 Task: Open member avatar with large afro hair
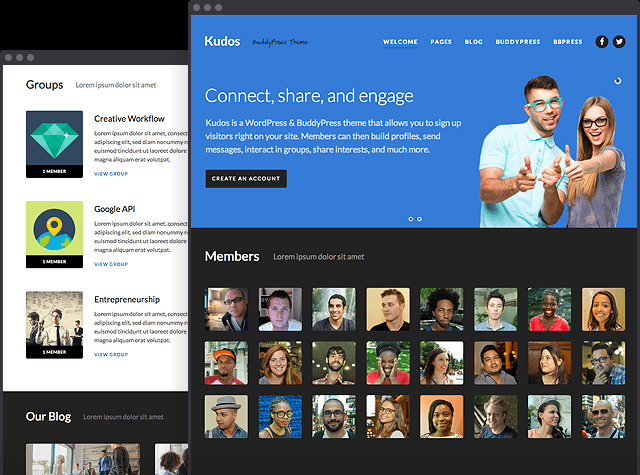442,309
